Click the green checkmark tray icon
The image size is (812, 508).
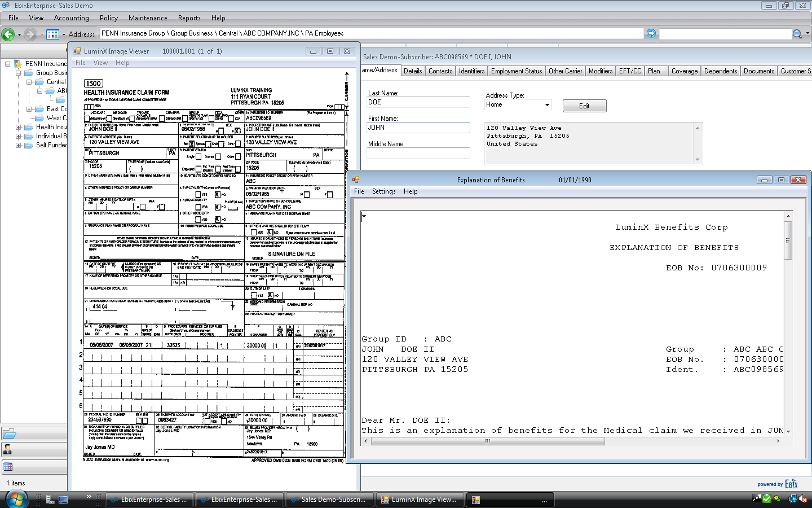coord(767,498)
